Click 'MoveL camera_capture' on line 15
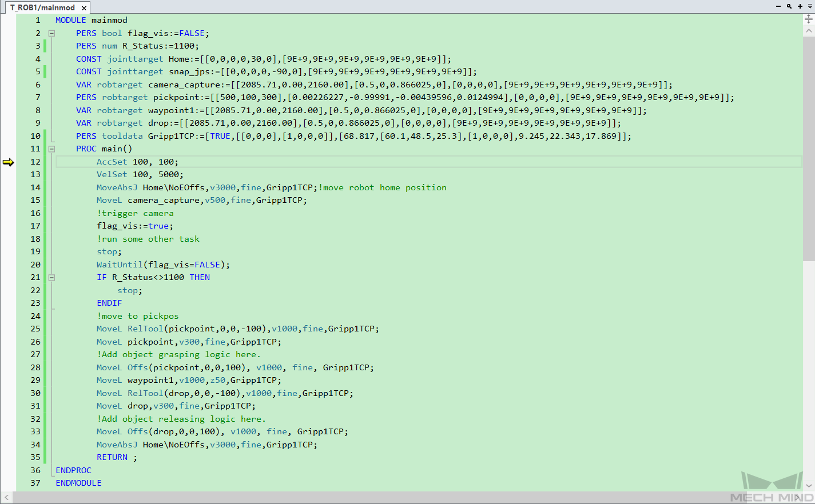The image size is (815, 504). pos(148,200)
